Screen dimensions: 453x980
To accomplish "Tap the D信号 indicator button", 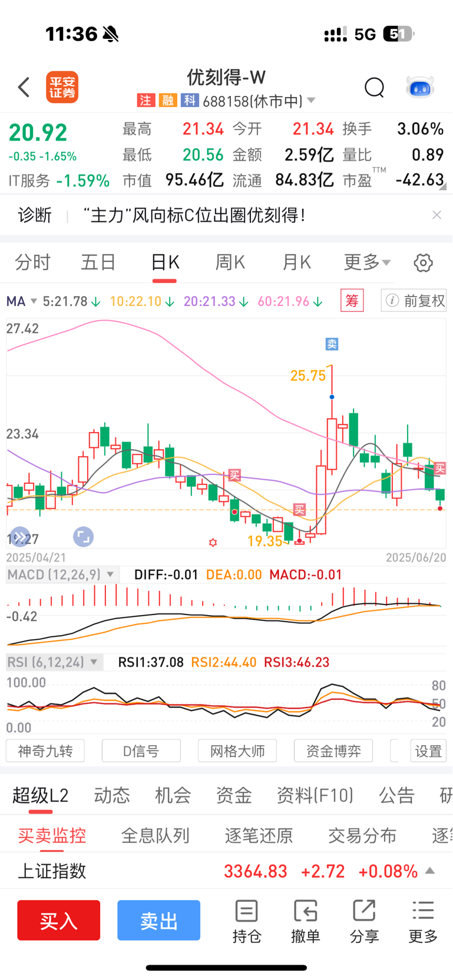I will tap(141, 751).
